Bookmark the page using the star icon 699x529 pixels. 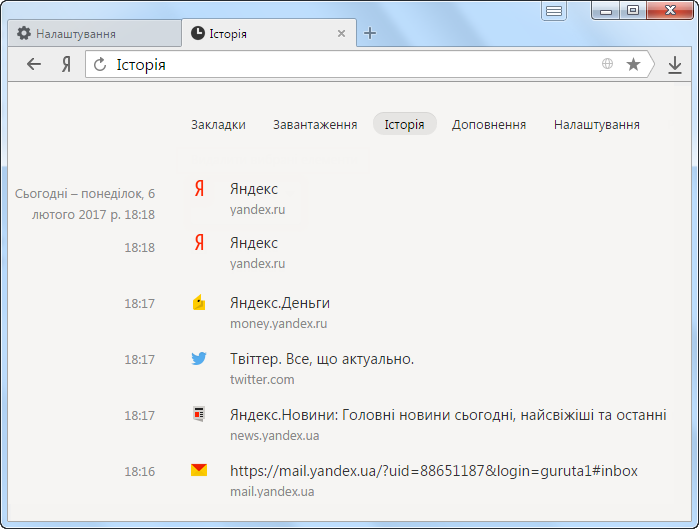pos(633,64)
